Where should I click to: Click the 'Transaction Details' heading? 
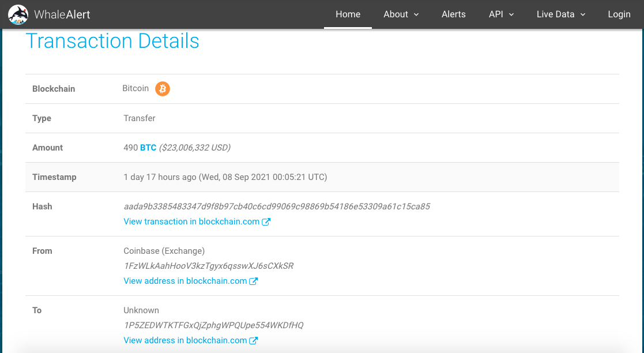[112, 41]
